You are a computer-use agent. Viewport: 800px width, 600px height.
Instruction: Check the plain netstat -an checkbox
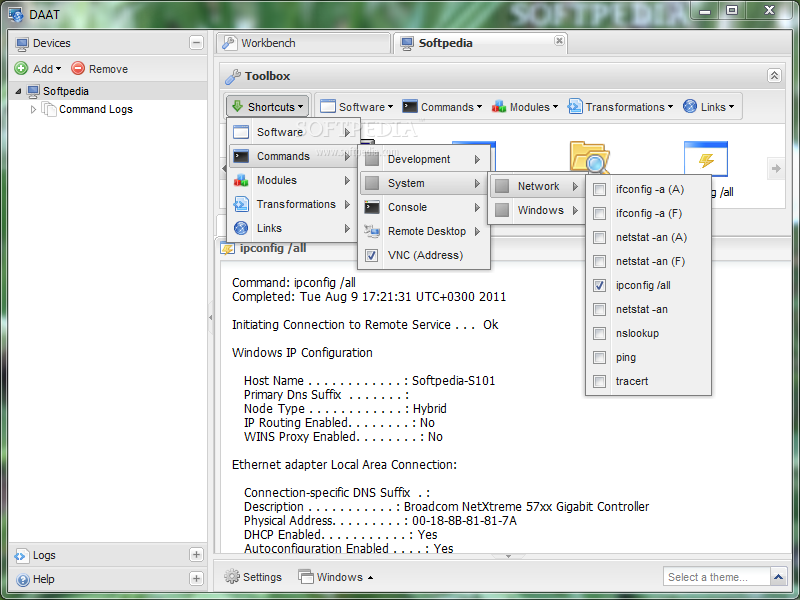(x=599, y=309)
